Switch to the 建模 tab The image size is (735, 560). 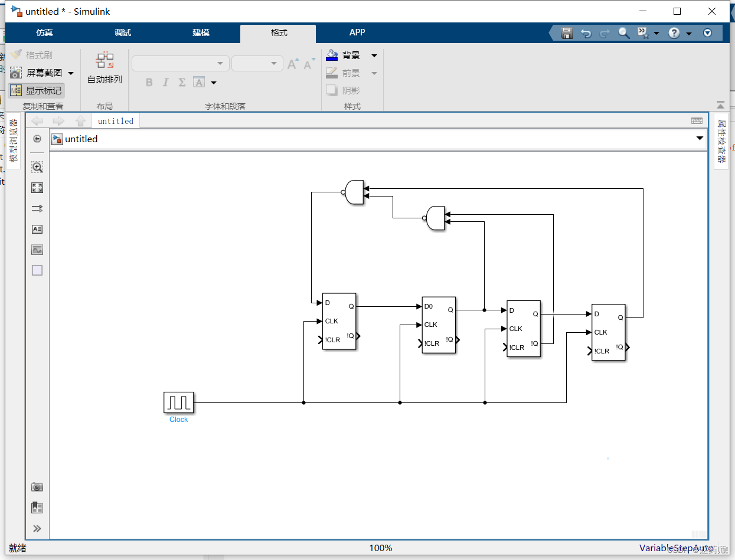click(201, 32)
